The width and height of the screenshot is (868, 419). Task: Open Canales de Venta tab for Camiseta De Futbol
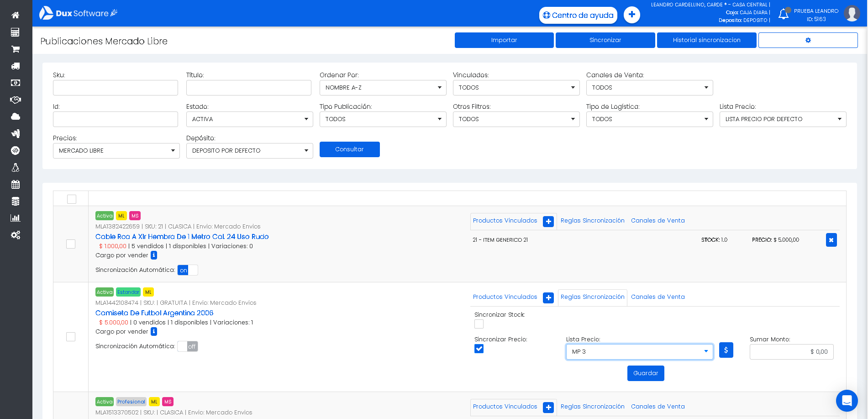point(658,297)
